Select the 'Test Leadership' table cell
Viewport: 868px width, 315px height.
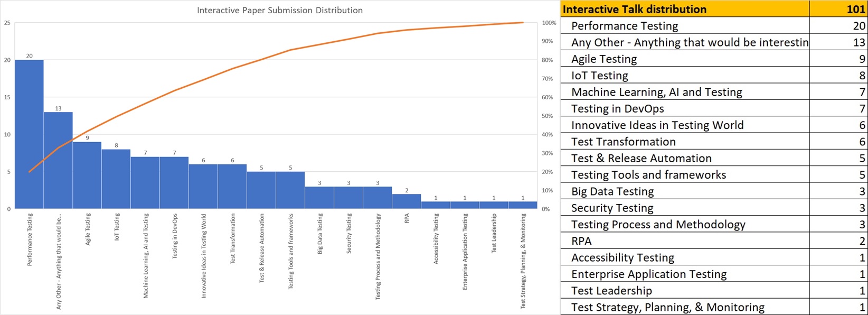(x=611, y=291)
